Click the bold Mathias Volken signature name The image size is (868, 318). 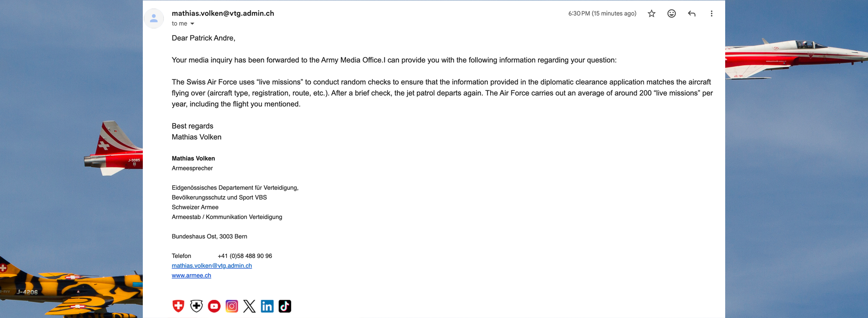tap(193, 158)
